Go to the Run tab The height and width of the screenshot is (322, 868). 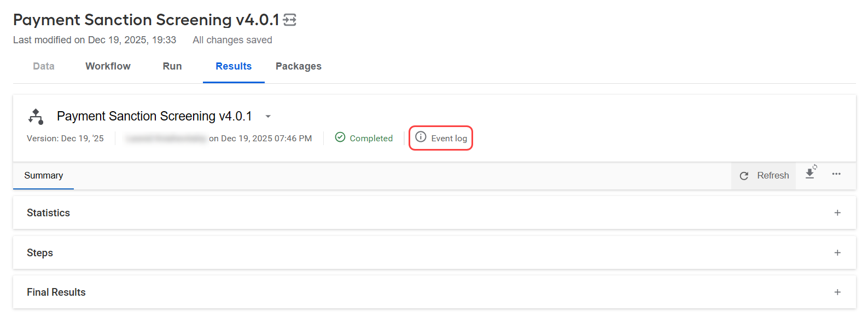coord(172,66)
